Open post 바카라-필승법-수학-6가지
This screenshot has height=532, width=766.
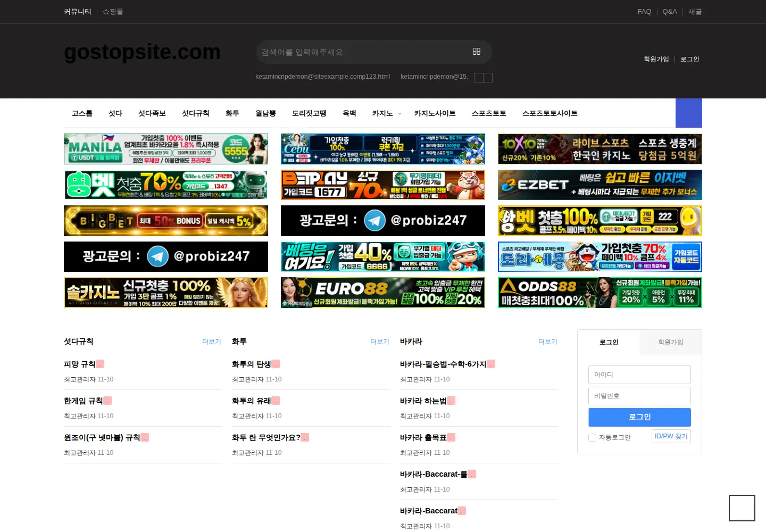click(x=443, y=364)
